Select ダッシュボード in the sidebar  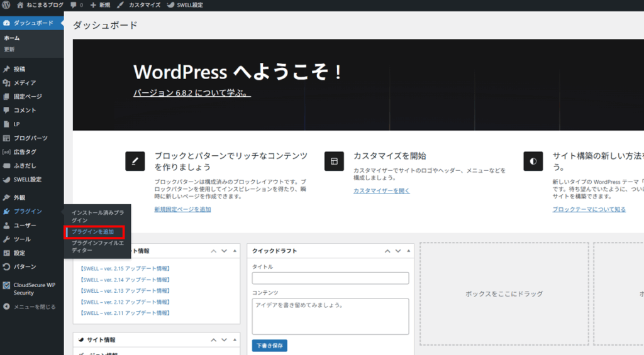(x=31, y=23)
